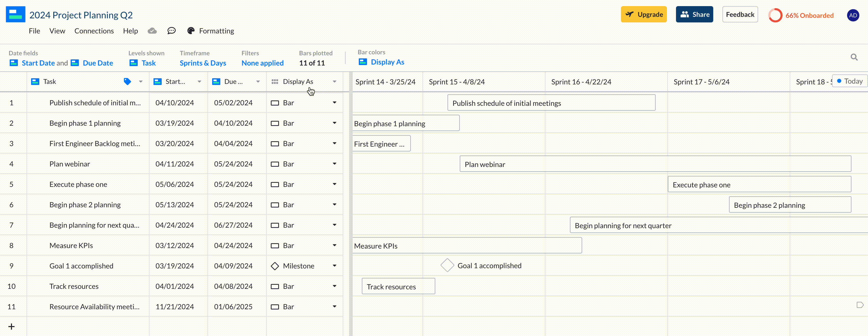Switch Levels shown from Task
Image resolution: width=868 pixels, height=336 pixels.
(148, 63)
